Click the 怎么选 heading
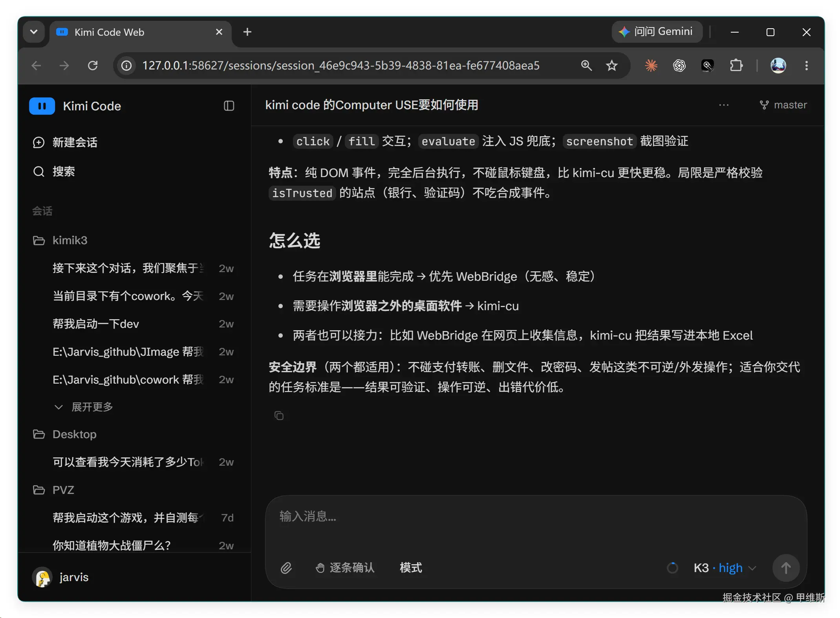 pos(295,240)
